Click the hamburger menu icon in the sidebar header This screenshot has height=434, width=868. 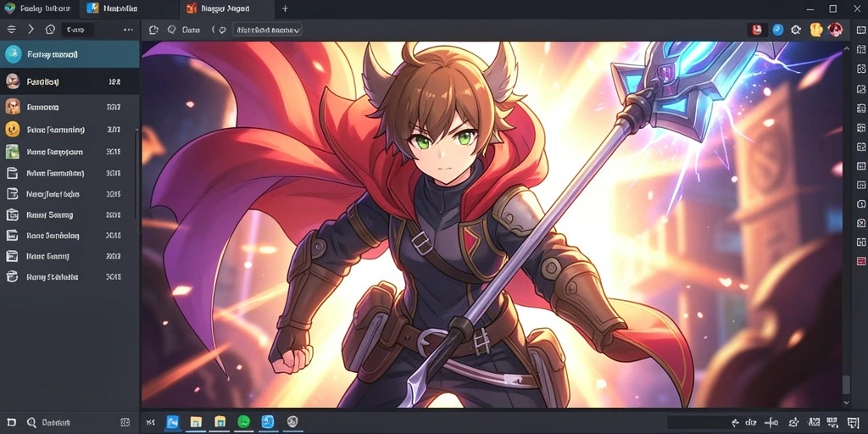[x=12, y=30]
